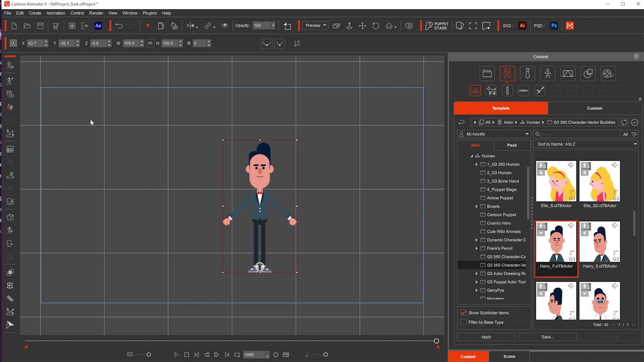Open the Puppet Stage tool

point(437,26)
